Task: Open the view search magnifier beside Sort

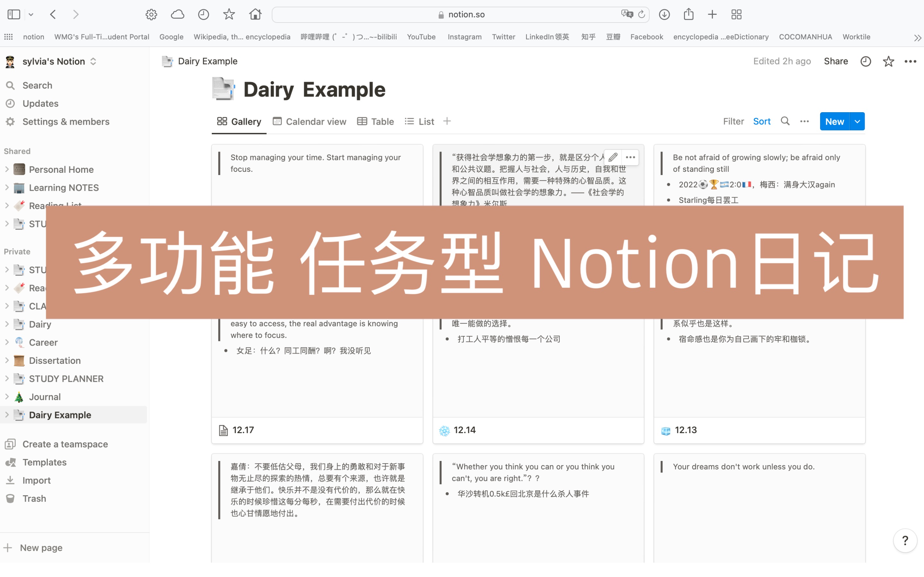Action: [785, 121]
